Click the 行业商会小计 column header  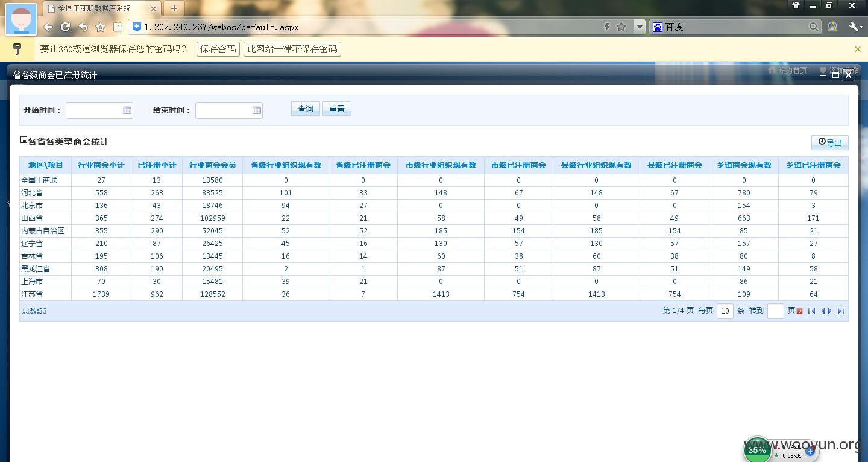pos(101,165)
